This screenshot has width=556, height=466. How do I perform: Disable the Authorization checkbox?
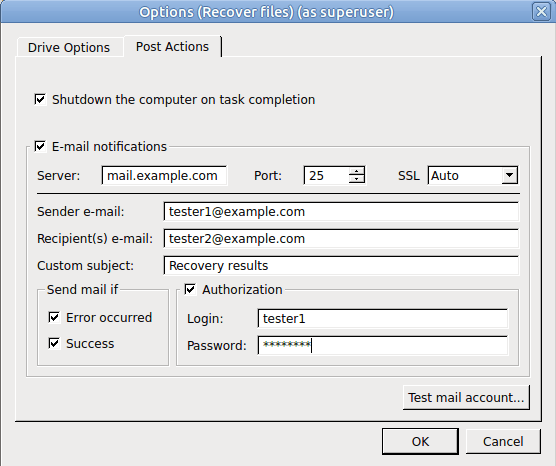coord(190,289)
